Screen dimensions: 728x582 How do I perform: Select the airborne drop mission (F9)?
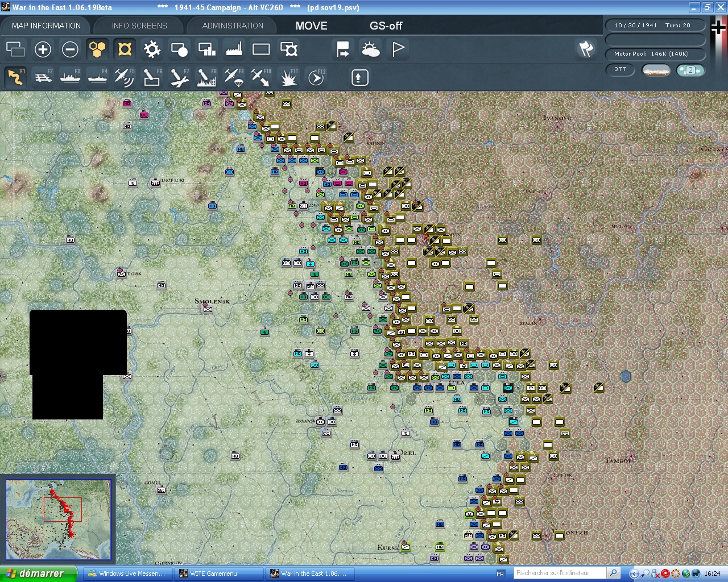[234, 77]
